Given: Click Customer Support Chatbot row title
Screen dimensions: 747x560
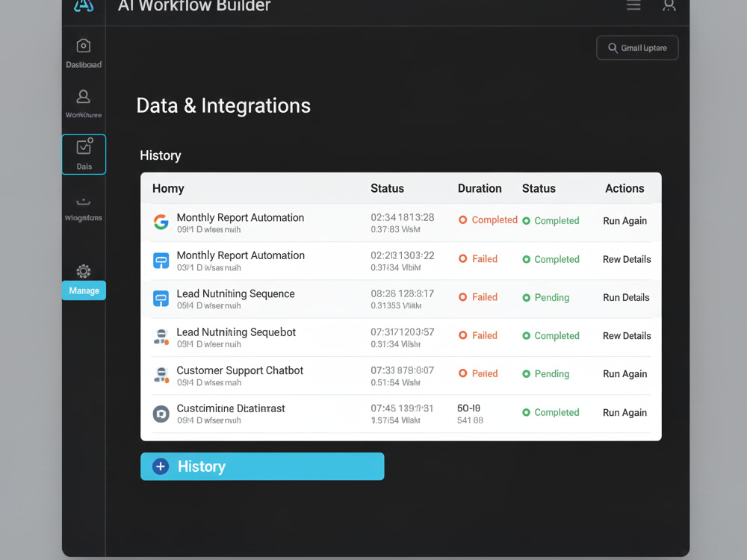Looking at the screenshot, I should (x=240, y=370).
